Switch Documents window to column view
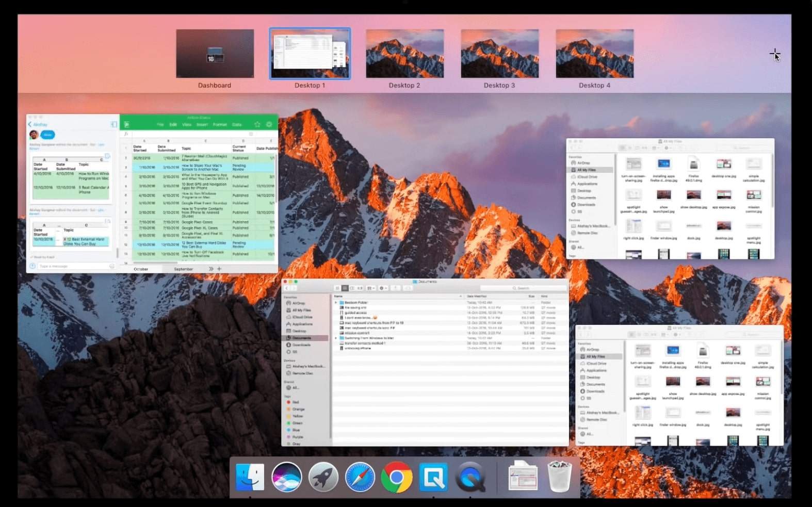812x507 pixels. click(352, 288)
